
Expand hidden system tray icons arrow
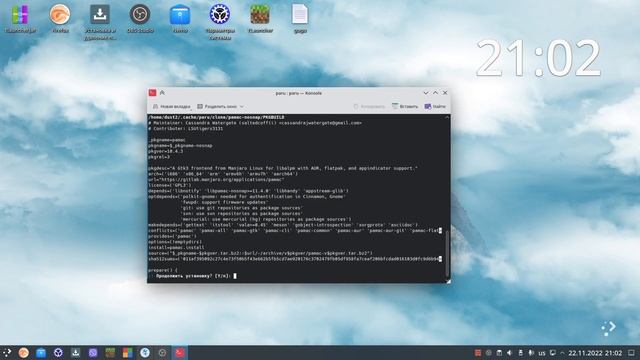(x=562, y=353)
